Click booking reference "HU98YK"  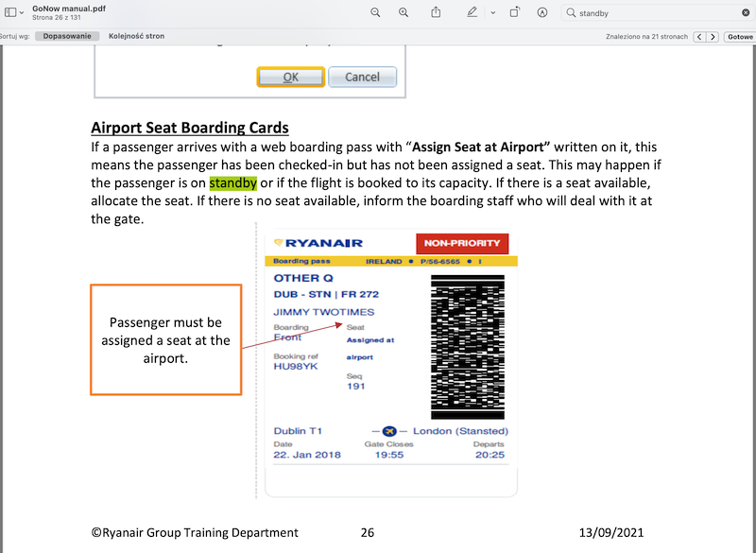(296, 367)
